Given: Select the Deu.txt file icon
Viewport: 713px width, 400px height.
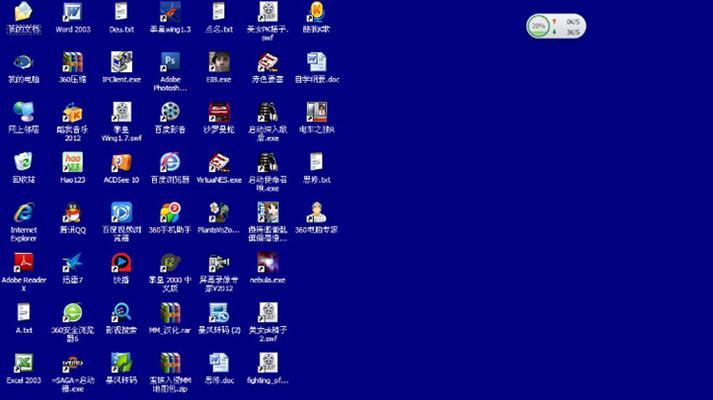Looking at the screenshot, I should click(x=121, y=13).
